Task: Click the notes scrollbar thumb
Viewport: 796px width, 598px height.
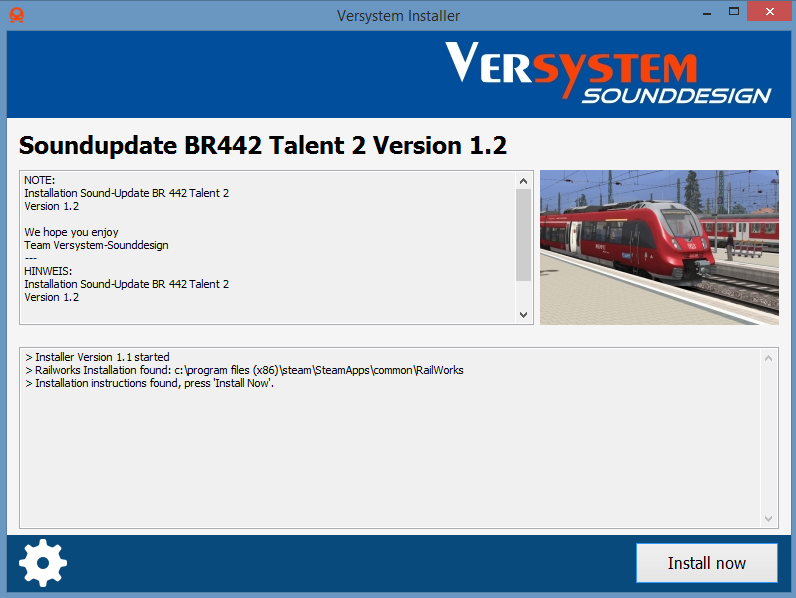Action: 523,235
